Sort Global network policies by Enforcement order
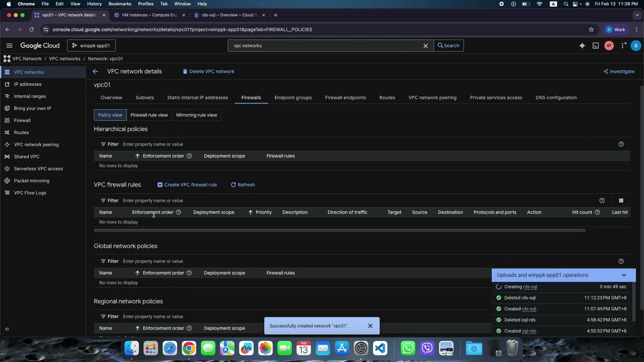The image size is (644, 362). click(159, 273)
